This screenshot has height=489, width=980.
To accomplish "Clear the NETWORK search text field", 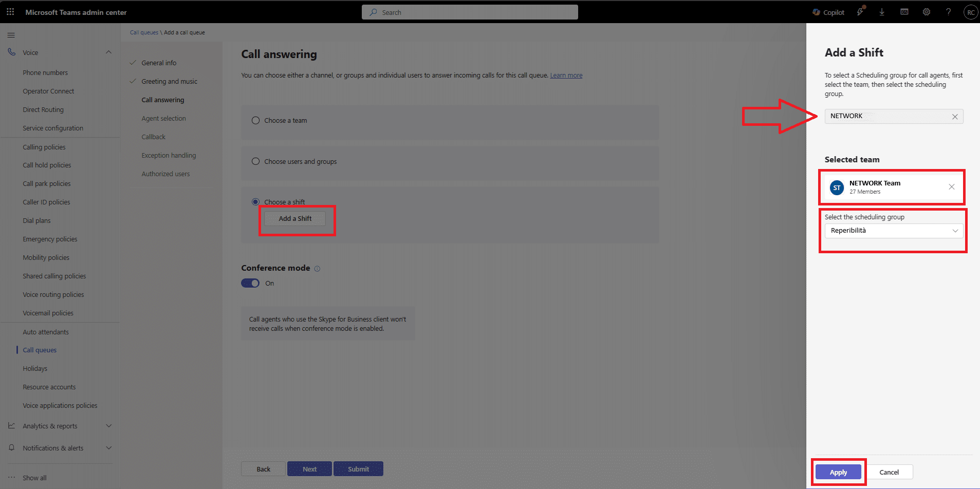I will (x=954, y=117).
